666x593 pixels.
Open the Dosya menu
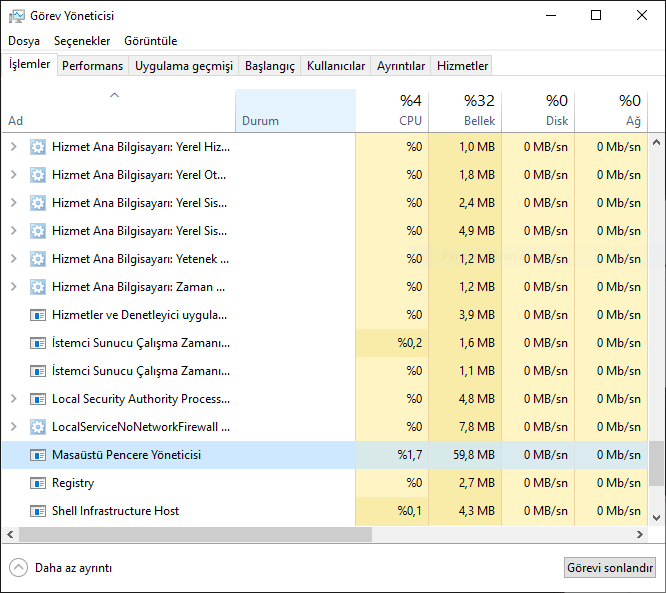[24, 41]
